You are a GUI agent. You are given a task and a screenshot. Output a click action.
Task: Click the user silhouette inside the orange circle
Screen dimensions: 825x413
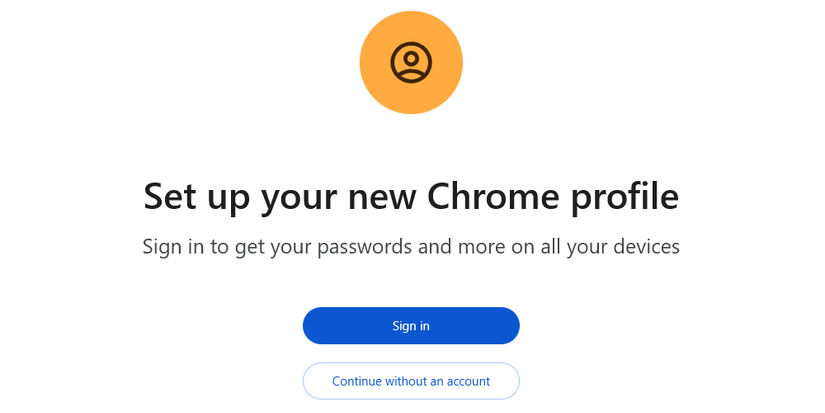tap(411, 62)
